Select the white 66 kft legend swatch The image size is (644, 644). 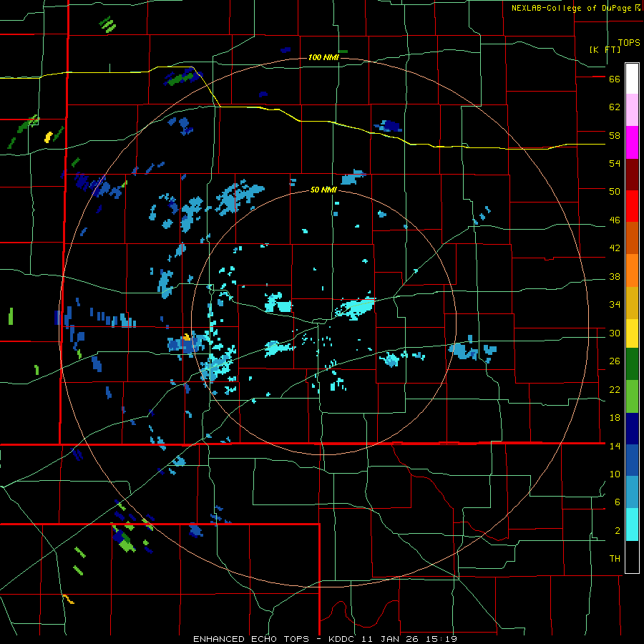632,79
